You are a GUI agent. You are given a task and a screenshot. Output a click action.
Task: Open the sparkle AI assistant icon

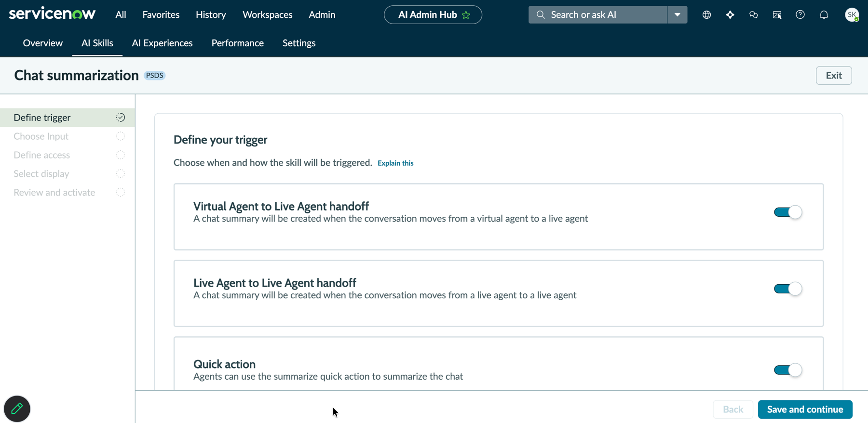pyautogui.click(x=730, y=15)
